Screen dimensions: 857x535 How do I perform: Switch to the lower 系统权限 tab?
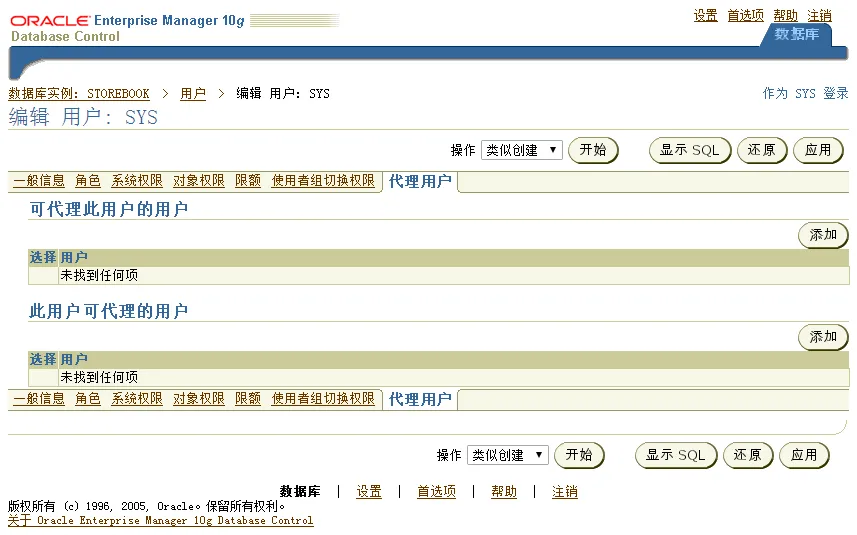point(137,398)
